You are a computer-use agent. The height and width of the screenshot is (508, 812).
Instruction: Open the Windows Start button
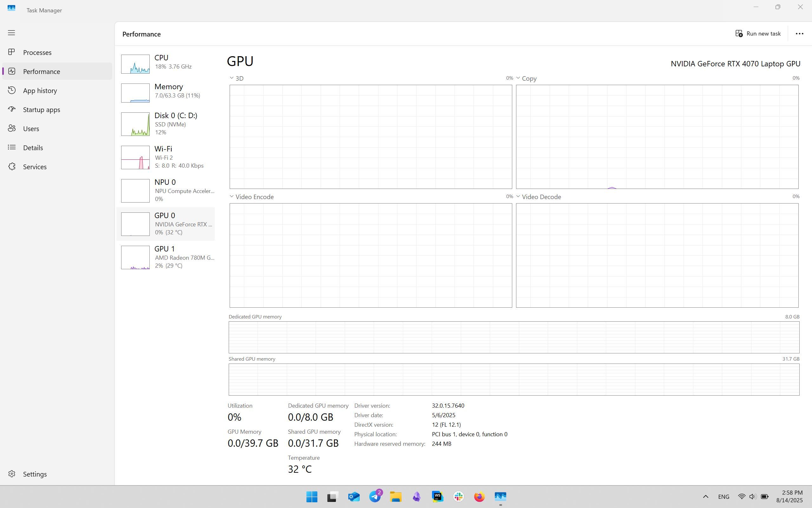312,497
